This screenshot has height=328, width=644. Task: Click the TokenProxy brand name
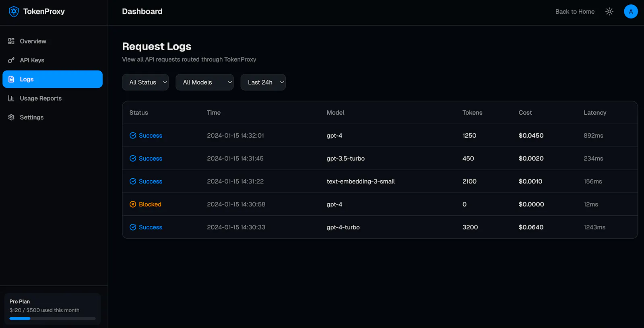click(x=44, y=12)
